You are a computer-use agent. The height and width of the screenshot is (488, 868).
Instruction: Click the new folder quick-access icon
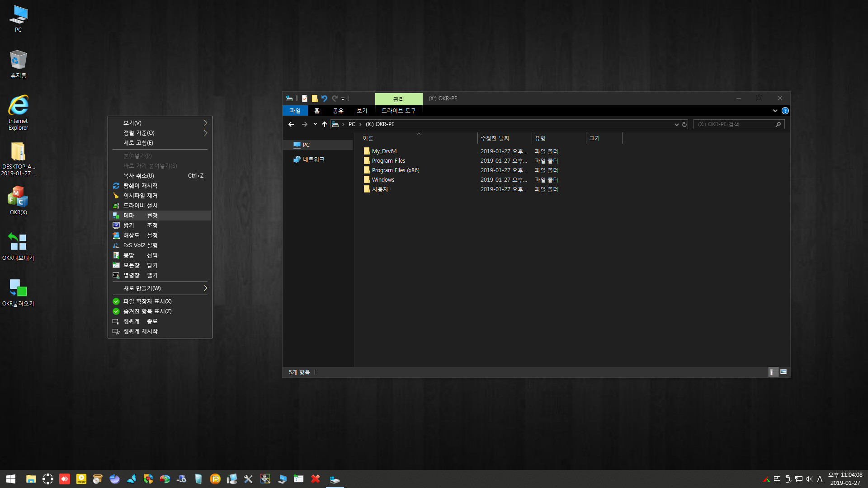pyautogui.click(x=315, y=99)
